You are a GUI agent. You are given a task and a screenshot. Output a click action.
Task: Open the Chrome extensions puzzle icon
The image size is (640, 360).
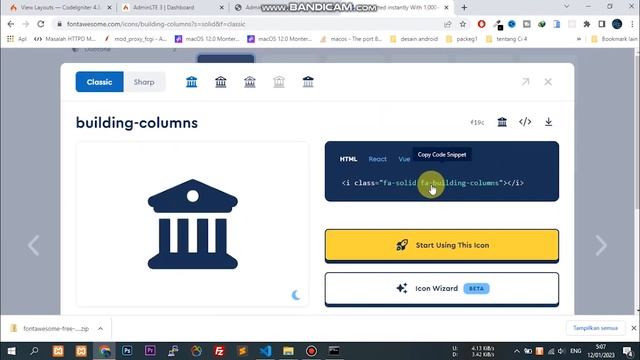587,24
